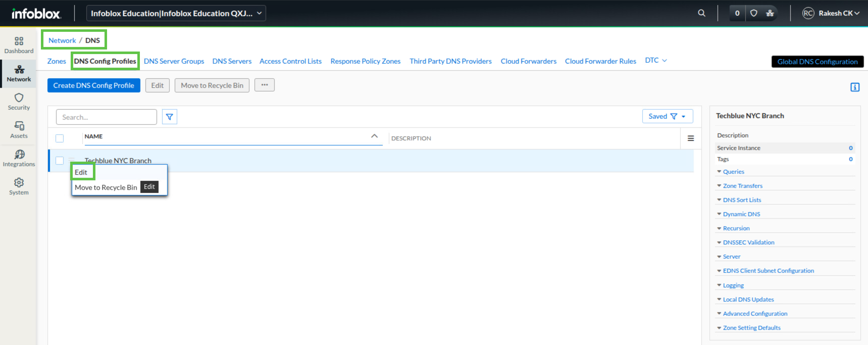
Task: Toggle the info panel icon at right
Action: point(855,87)
